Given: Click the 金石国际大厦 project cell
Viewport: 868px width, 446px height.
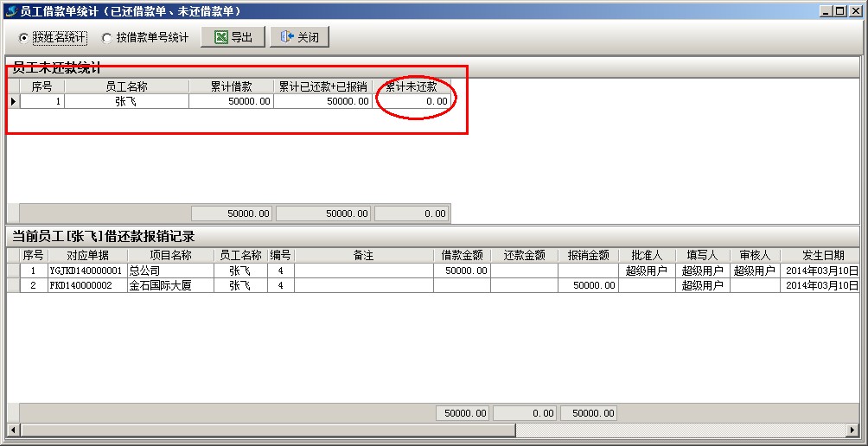Looking at the screenshot, I should (x=170, y=285).
